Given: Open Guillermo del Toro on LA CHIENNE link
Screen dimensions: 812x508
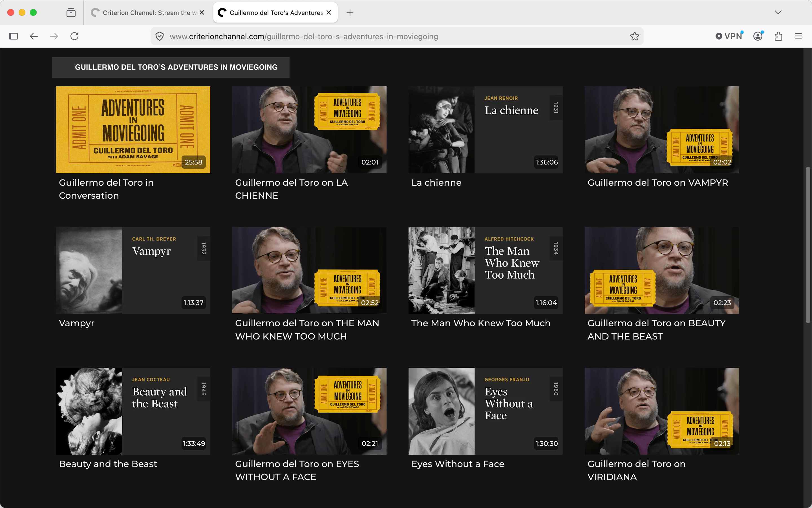Looking at the screenshot, I should tap(291, 189).
